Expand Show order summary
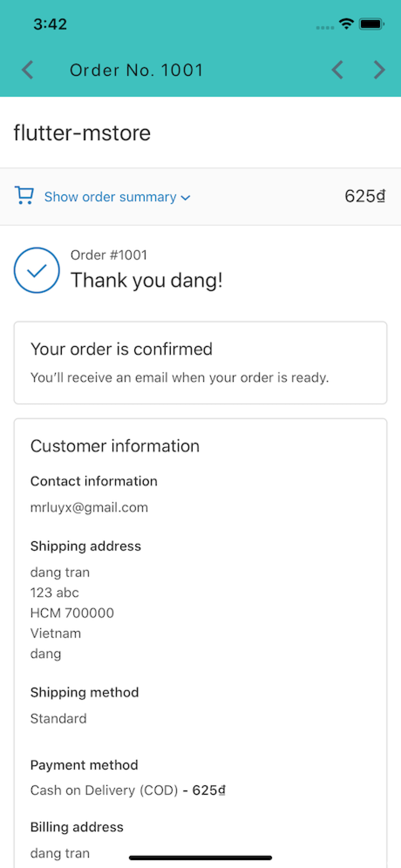Screen dimensions: 401x868 [110, 197]
